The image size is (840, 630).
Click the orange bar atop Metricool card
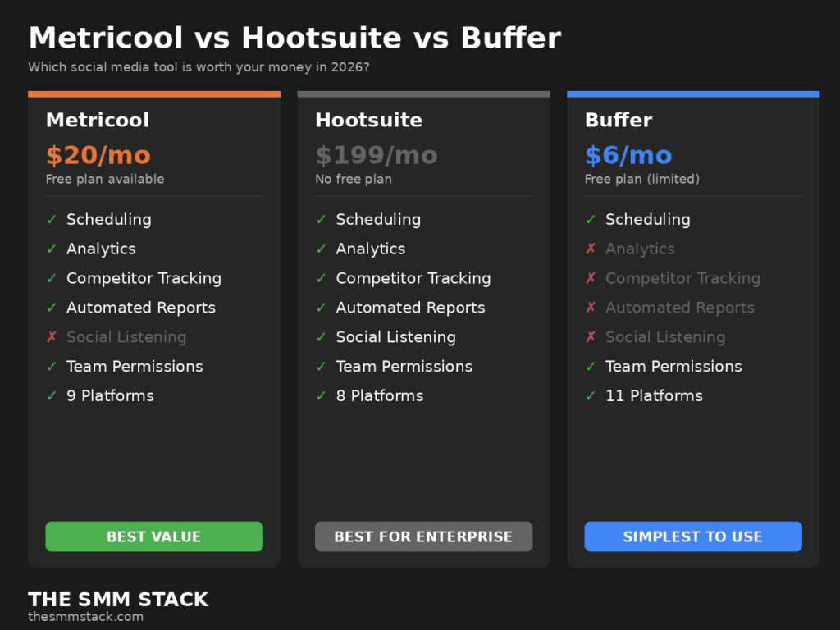tap(154, 94)
